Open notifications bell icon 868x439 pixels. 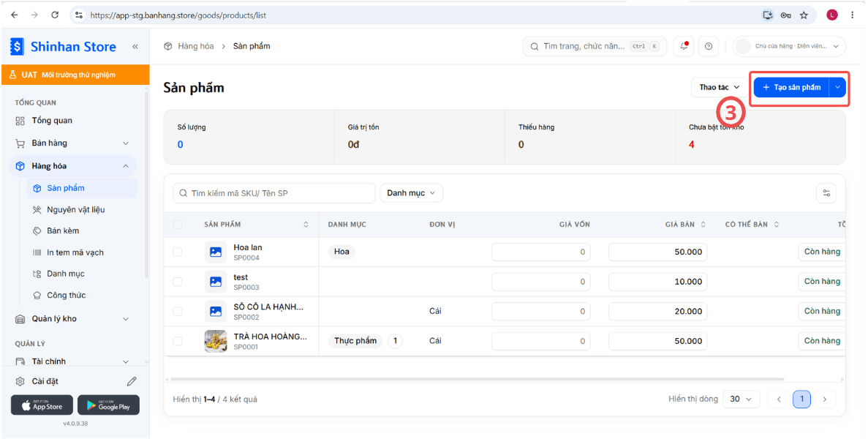[x=684, y=47]
